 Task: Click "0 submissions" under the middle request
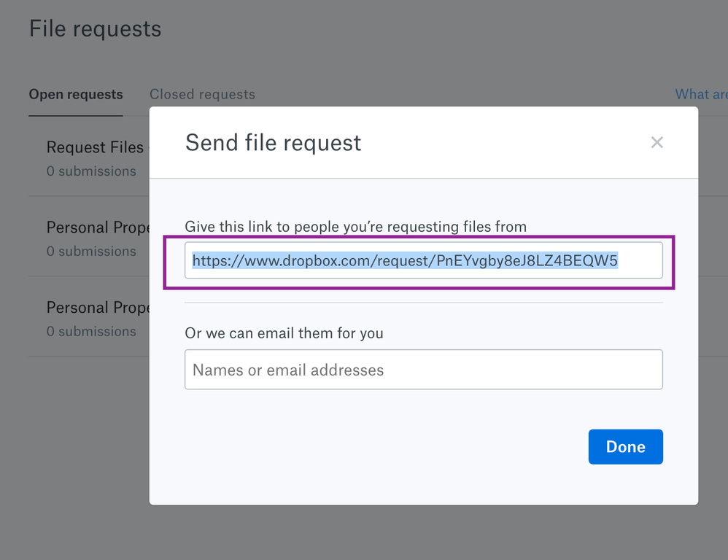tap(91, 252)
